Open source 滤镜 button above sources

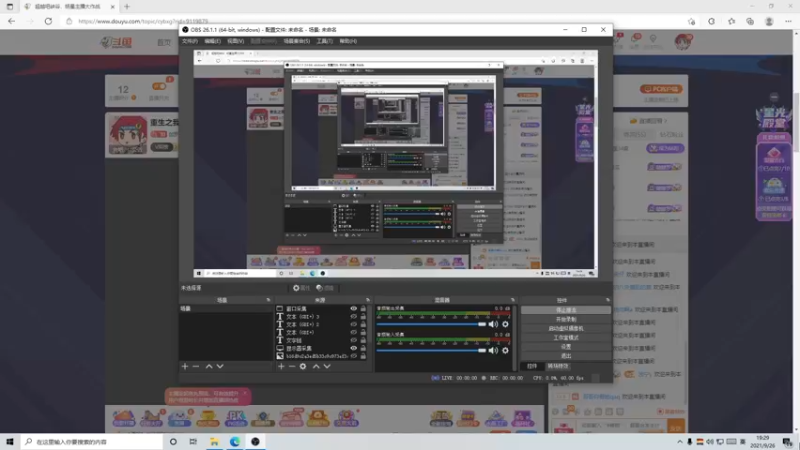[x=324, y=288]
